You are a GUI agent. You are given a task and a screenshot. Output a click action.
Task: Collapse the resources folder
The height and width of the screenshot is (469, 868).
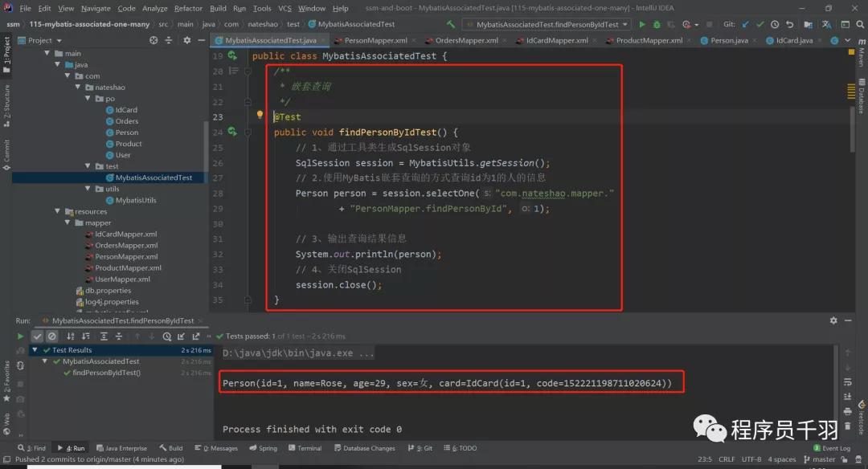(x=57, y=211)
